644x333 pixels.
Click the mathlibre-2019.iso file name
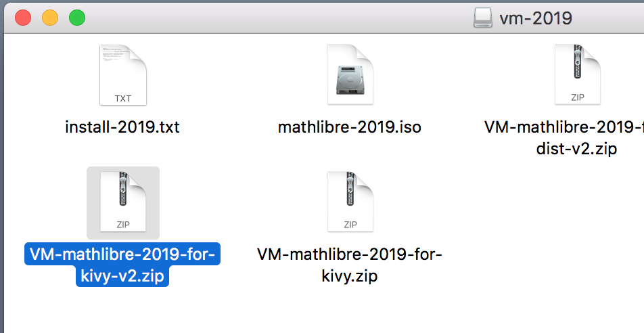pyautogui.click(x=350, y=127)
